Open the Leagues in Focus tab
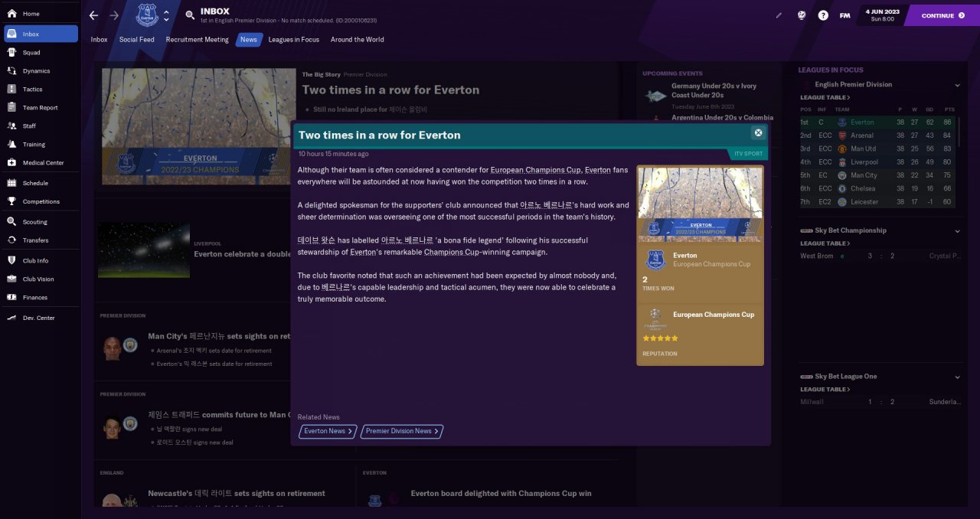Screen dimensions: 980x519 point(294,40)
